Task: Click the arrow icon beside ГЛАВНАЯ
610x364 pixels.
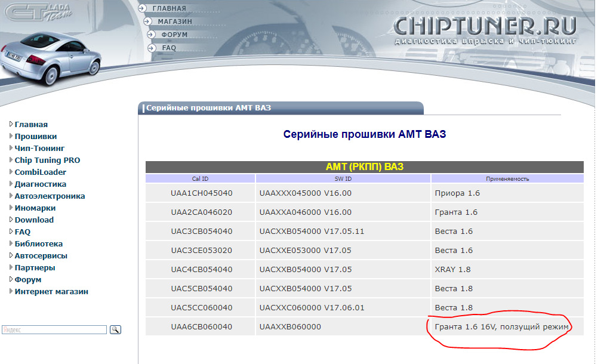Action: [141, 8]
